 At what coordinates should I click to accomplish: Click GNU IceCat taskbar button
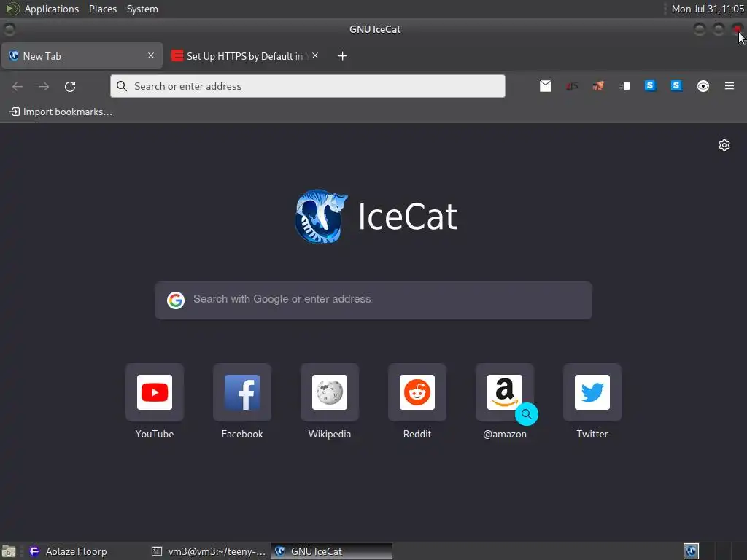coord(332,551)
